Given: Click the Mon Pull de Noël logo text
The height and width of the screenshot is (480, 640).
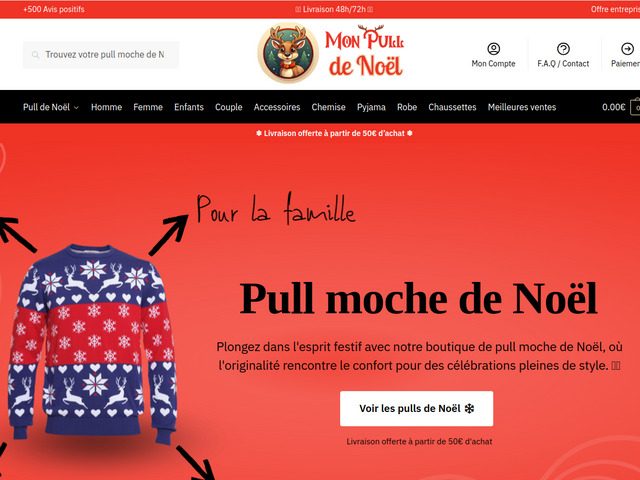Looking at the screenshot, I should click(x=364, y=52).
